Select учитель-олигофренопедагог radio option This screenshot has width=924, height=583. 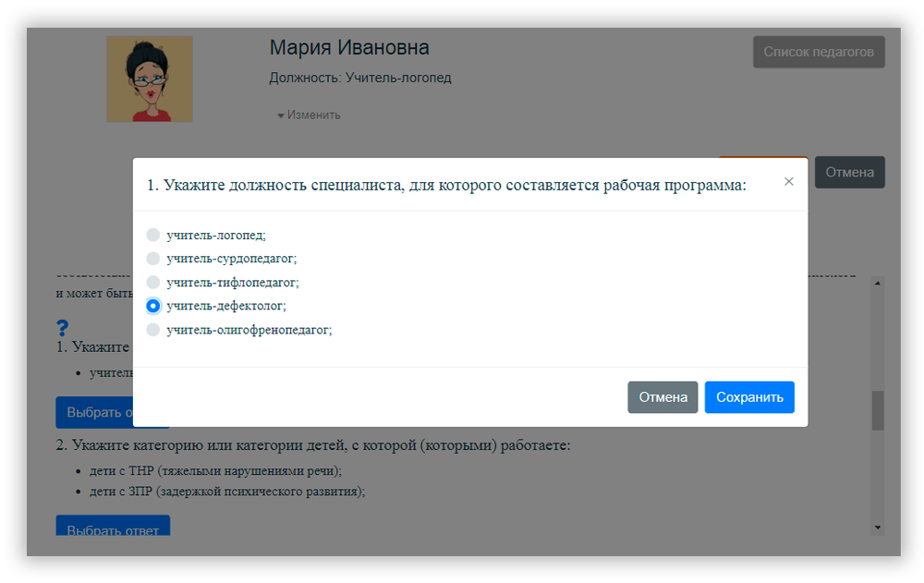coord(153,330)
